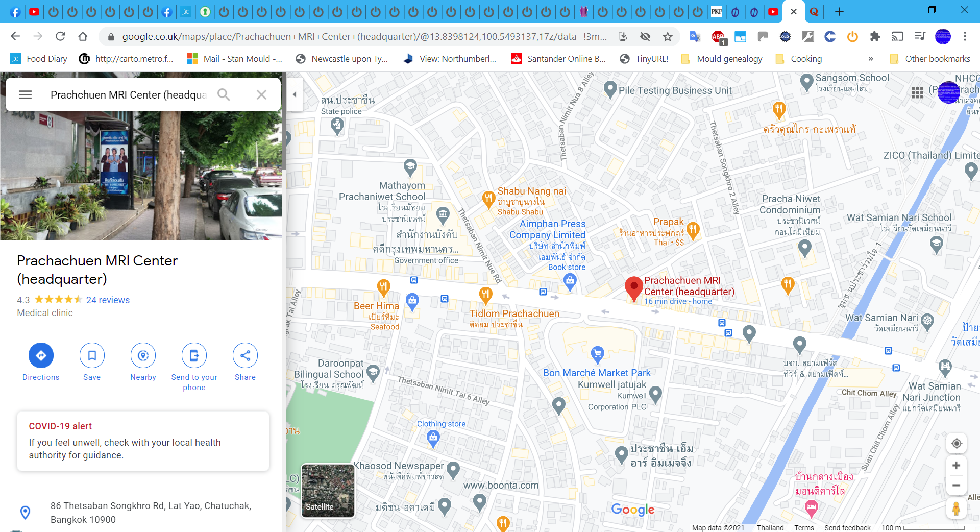
Task: Open the View: Northumberland bookmark
Action: click(x=450, y=59)
